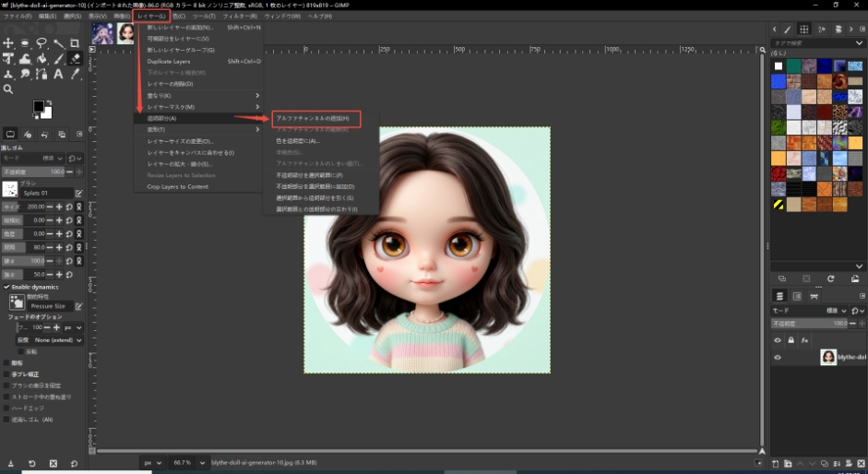Open the フィルター menu in menu bar
This screenshot has width=868, height=474.
239,17
